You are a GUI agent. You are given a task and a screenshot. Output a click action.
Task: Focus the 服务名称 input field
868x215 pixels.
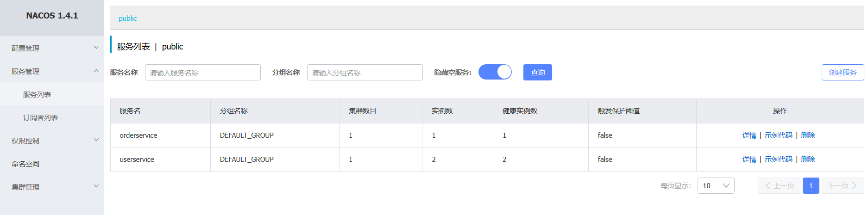(x=202, y=73)
